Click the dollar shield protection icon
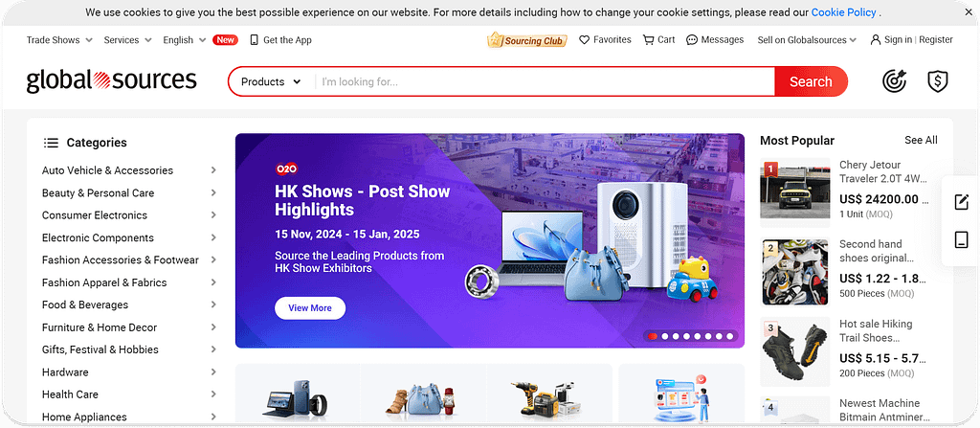Viewport: 980px width, 428px height. 938,81
